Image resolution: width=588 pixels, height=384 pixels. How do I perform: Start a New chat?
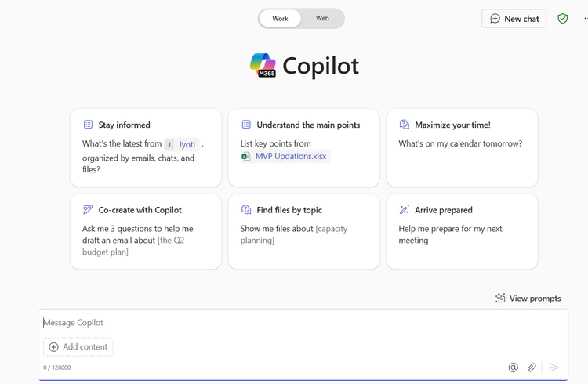pyautogui.click(x=514, y=19)
